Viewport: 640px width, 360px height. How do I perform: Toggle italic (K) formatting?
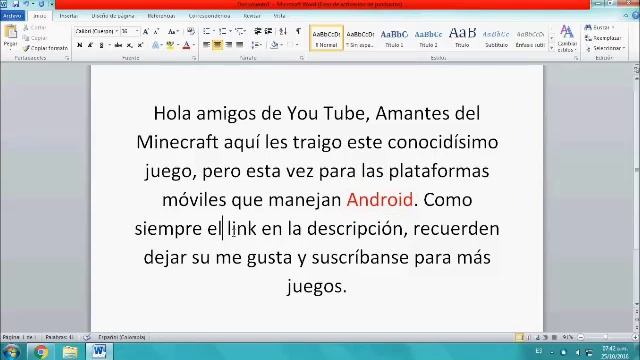click(x=90, y=45)
